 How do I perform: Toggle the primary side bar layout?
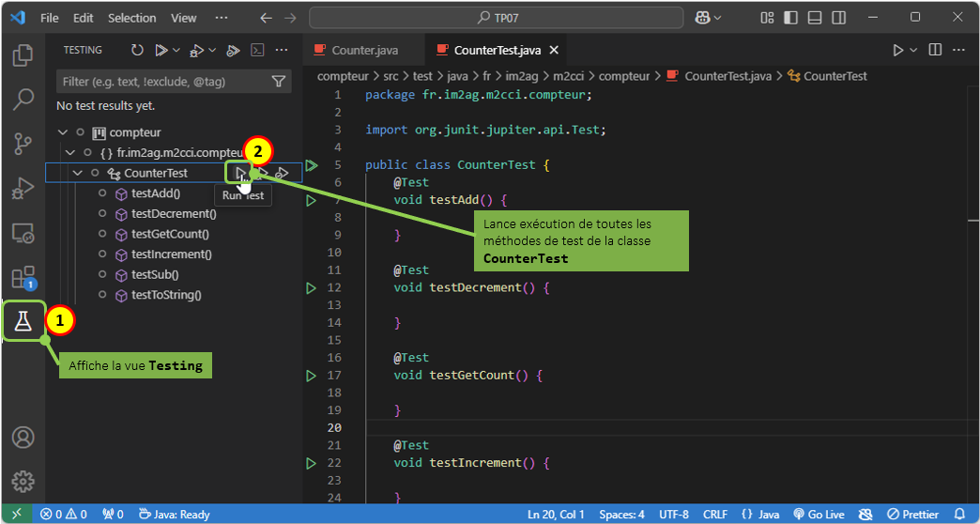tap(791, 18)
